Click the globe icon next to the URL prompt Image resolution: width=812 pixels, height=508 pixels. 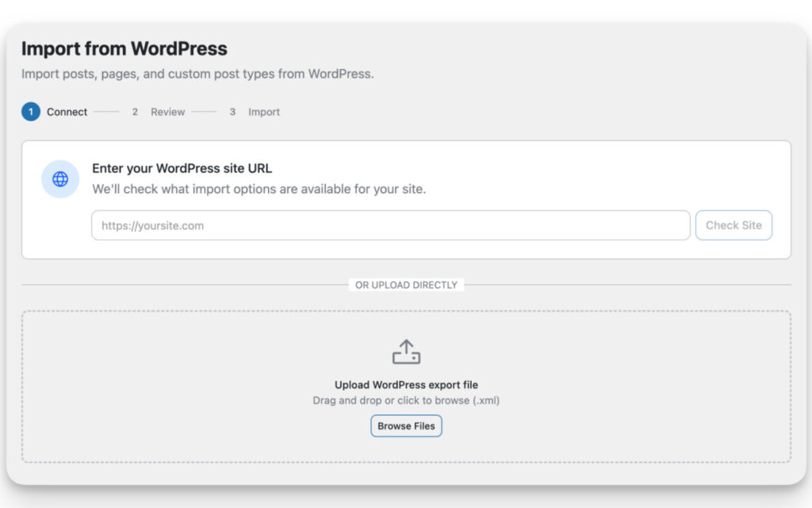59,179
